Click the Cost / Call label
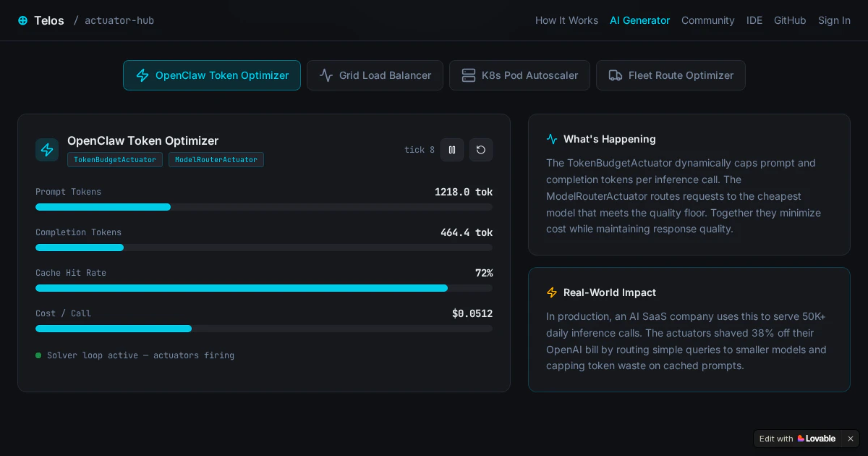 point(63,313)
